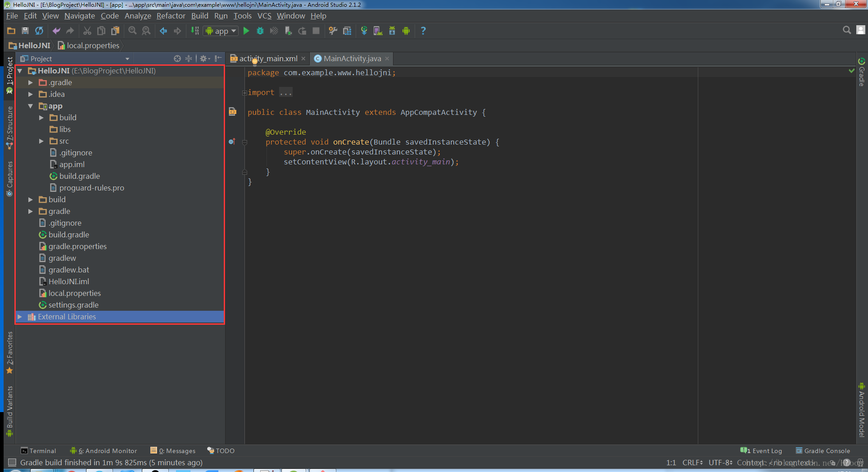Select local.properties in the project tree

pos(75,293)
